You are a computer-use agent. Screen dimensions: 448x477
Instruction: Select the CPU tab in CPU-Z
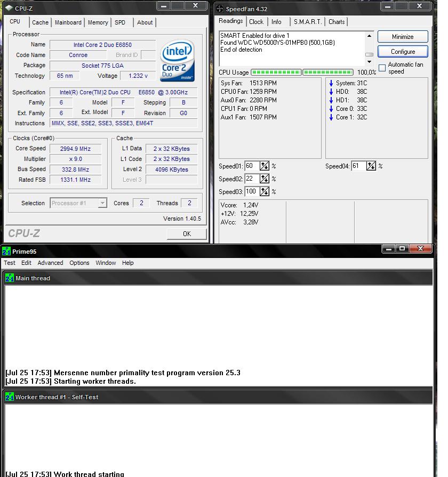(x=15, y=22)
